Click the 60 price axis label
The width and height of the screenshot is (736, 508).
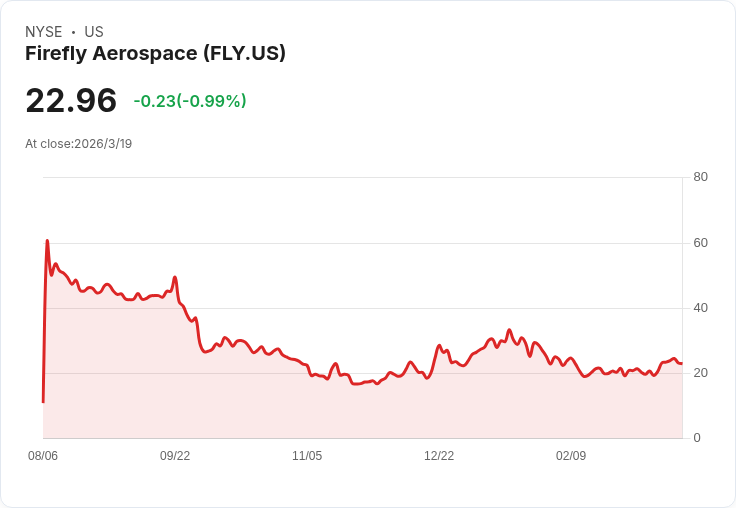700,243
